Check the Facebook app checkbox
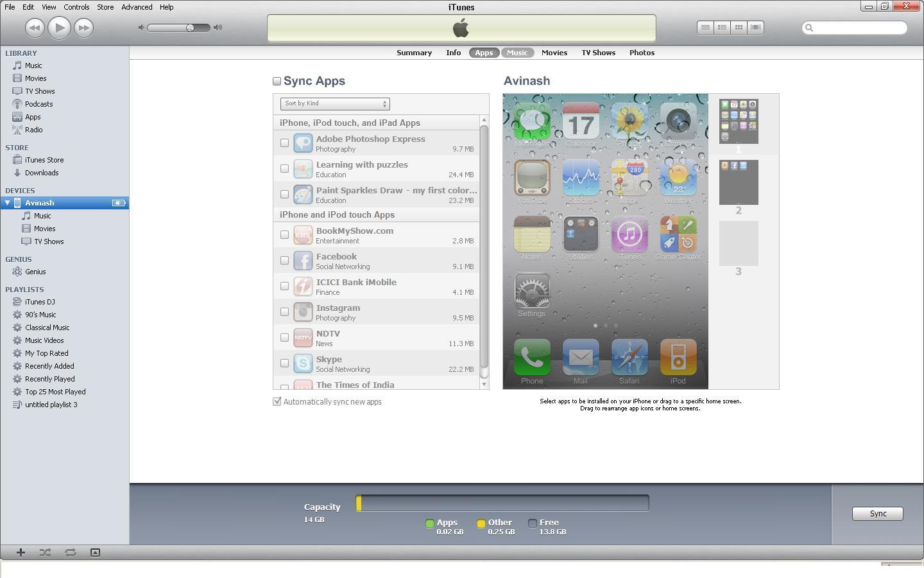Image resolution: width=924 pixels, height=578 pixels. pyautogui.click(x=284, y=260)
